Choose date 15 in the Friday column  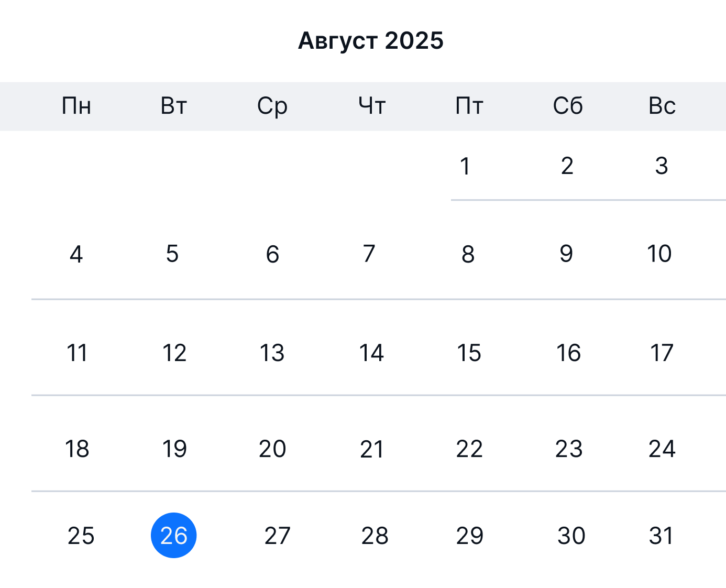click(469, 353)
